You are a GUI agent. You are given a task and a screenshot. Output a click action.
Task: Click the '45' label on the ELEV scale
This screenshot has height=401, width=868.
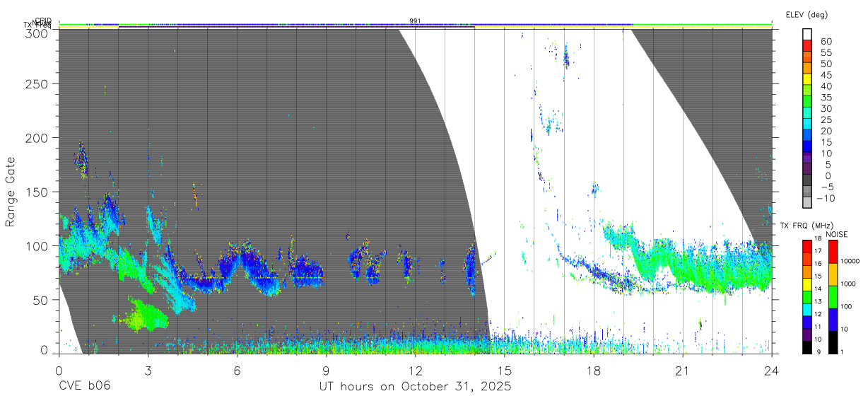(x=826, y=75)
